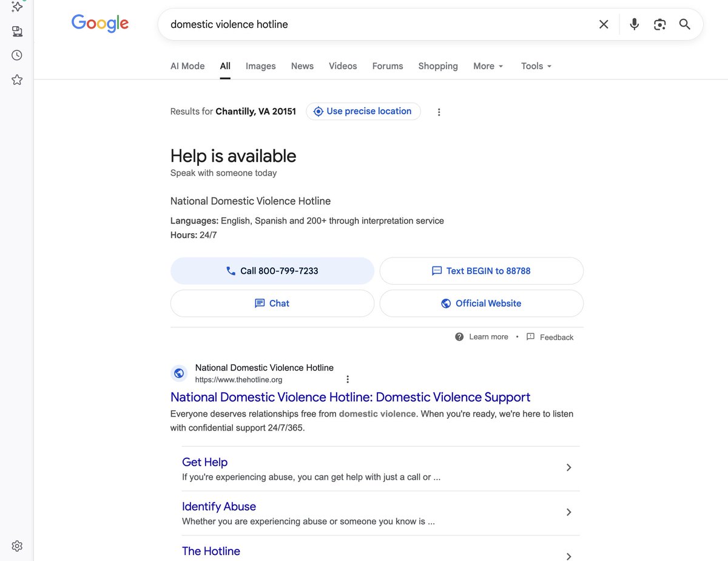Click Speak with someone today text
Screen dimensions: 728x561
224,173
